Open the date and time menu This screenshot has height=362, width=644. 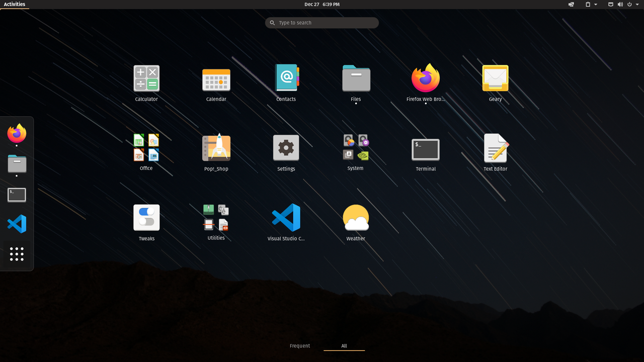coord(322,4)
